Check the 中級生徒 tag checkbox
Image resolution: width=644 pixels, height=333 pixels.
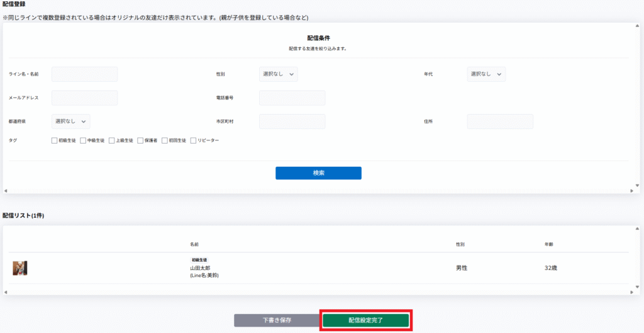(83, 140)
